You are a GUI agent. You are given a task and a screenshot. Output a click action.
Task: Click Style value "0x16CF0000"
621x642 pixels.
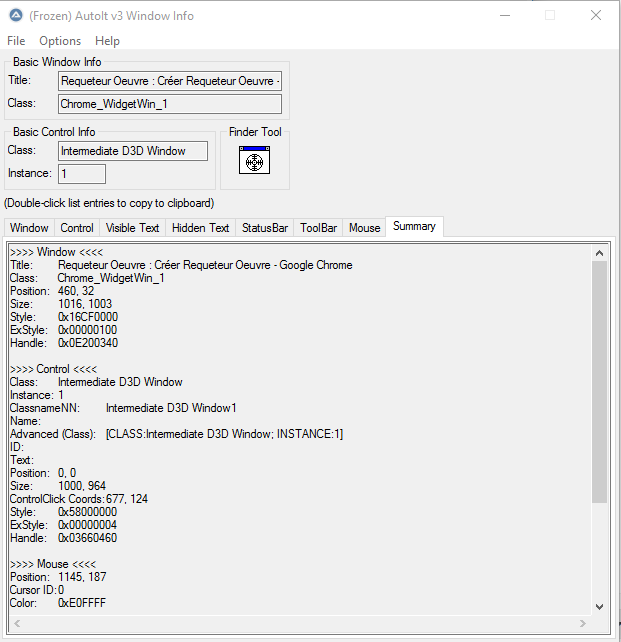tap(88, 317)
